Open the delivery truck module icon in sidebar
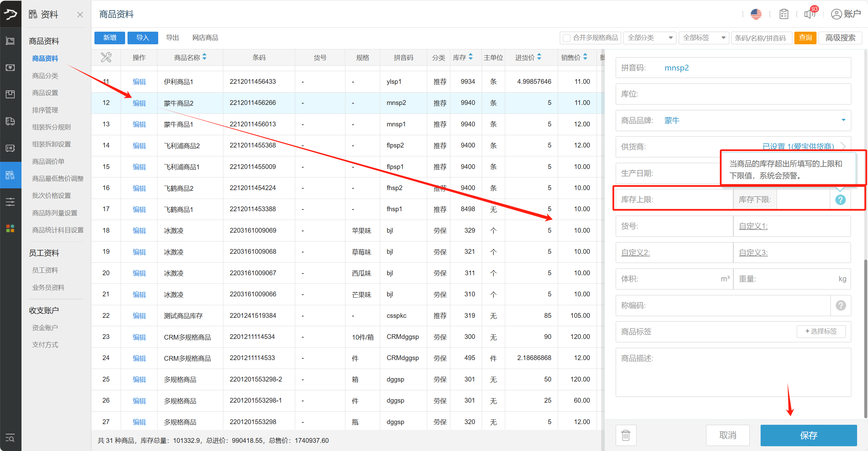 tap(10, 121)
